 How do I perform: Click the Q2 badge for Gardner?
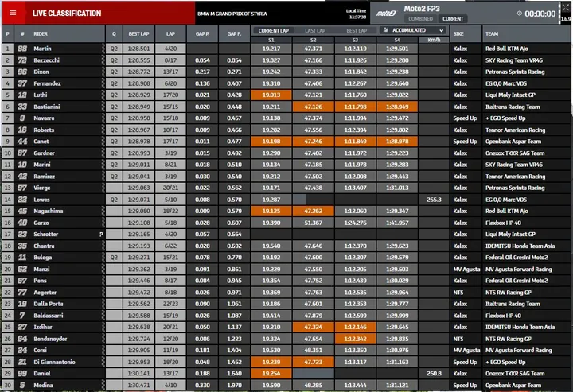pyautogui.click(x=114, y=153)
